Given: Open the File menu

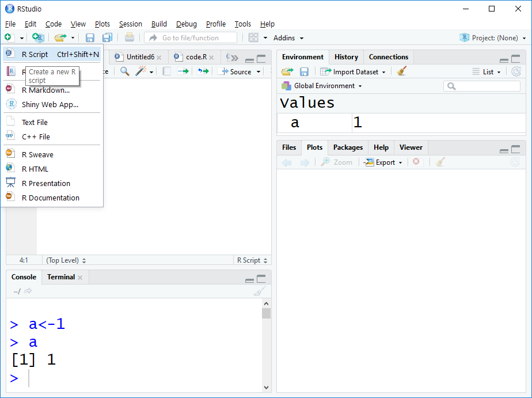Looking at the screenshot, I should tap(10, 24).
